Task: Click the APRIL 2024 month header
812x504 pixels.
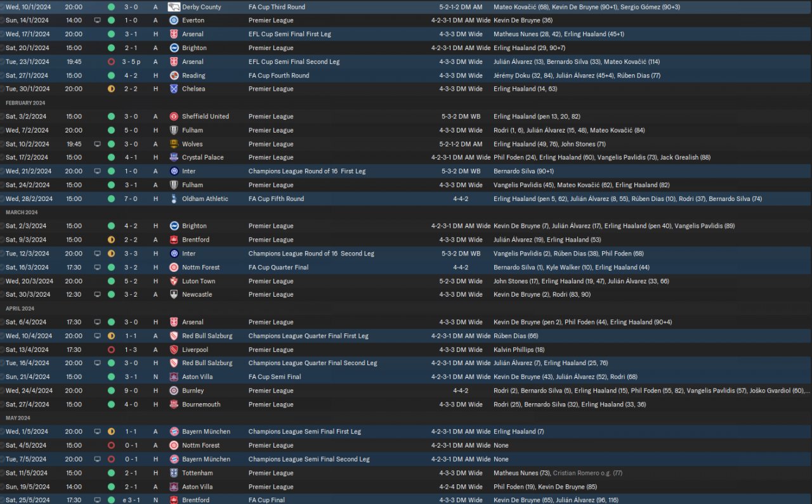Action: coord(20,309)
